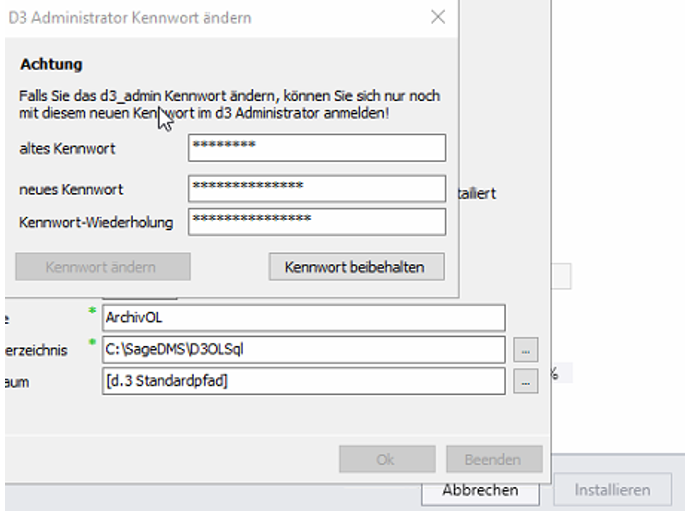
Task: Click the Kennwort-Wiederholung label
Action: [96, 221]
